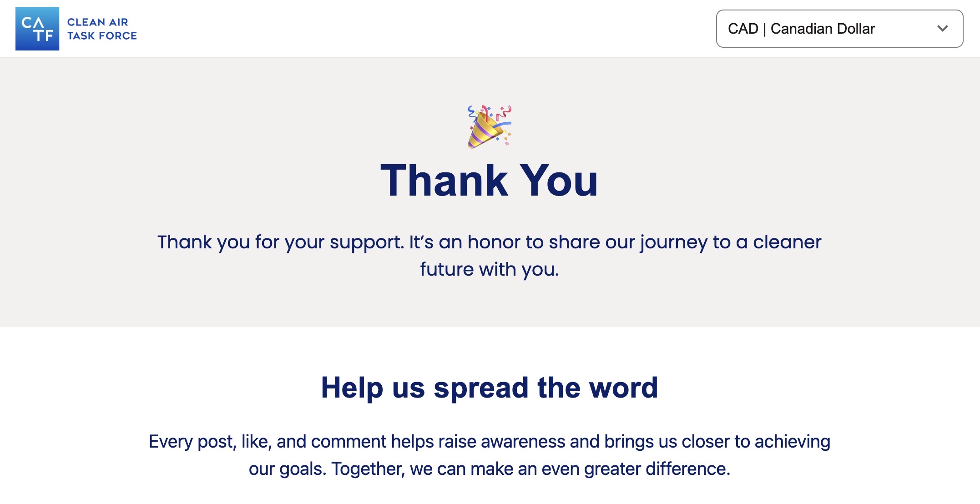Image resolution: width=980 pixels, height=504 pixels.
Task: Click the 'Help us spread the word' heading
Action: (489, 388)
